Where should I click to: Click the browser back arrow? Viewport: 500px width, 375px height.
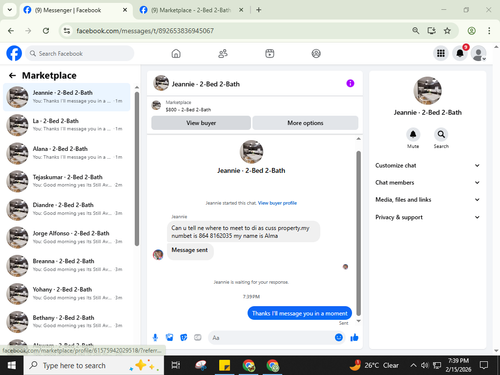[11, 31]
